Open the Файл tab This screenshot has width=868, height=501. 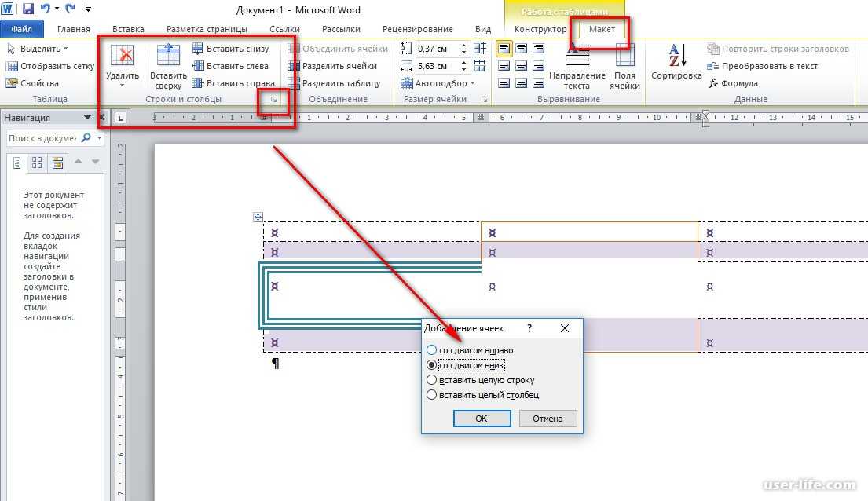[21, 29]
